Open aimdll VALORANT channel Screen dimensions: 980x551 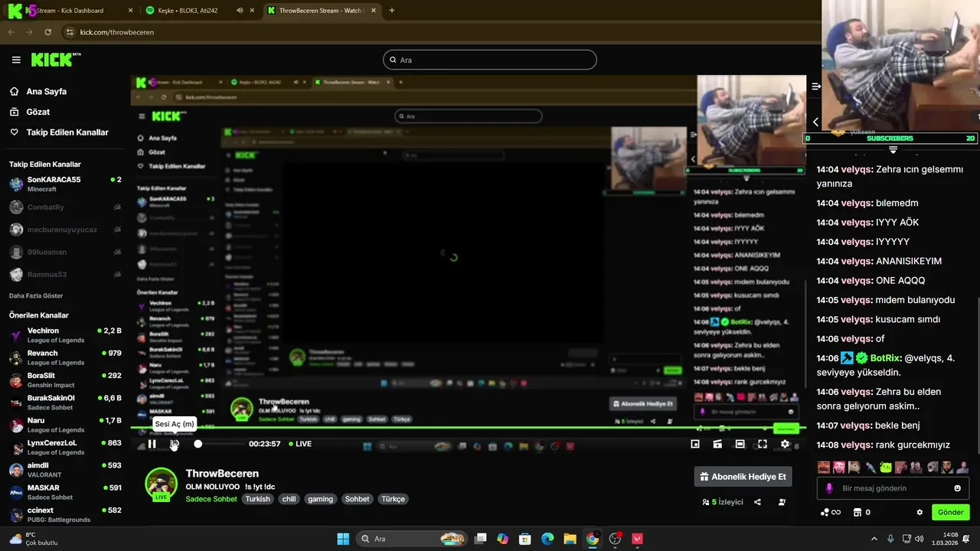tap(65, 470)
